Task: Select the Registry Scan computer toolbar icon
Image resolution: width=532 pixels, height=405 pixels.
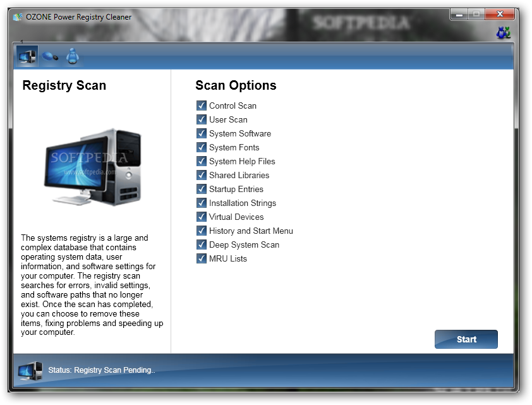Action: (27, 56)
